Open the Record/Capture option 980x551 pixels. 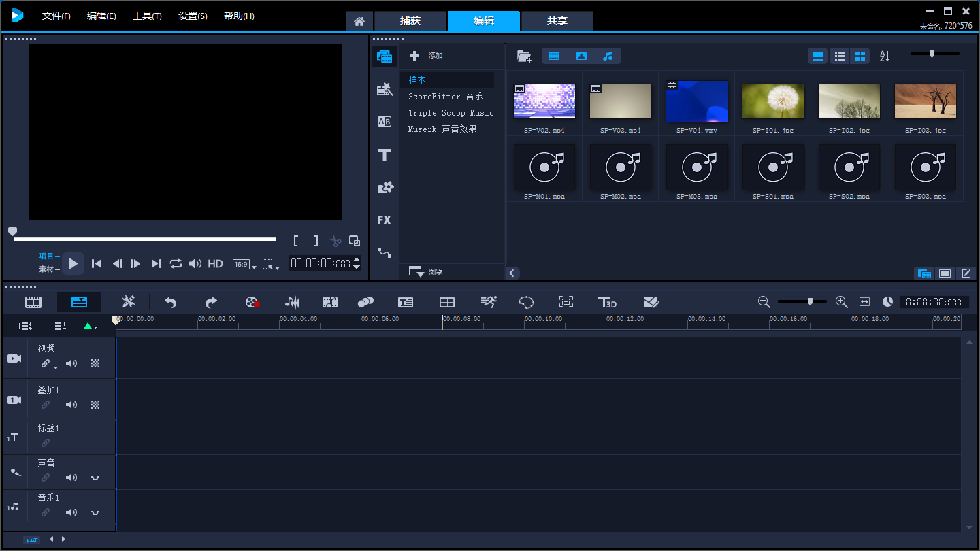click(x=252, y=302)
